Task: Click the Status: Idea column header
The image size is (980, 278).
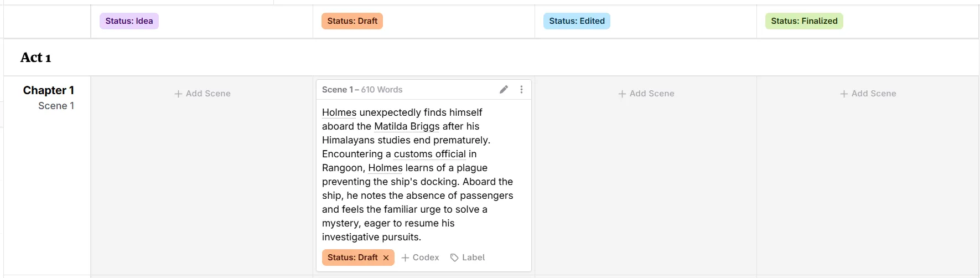Action: tap(129, 21)
